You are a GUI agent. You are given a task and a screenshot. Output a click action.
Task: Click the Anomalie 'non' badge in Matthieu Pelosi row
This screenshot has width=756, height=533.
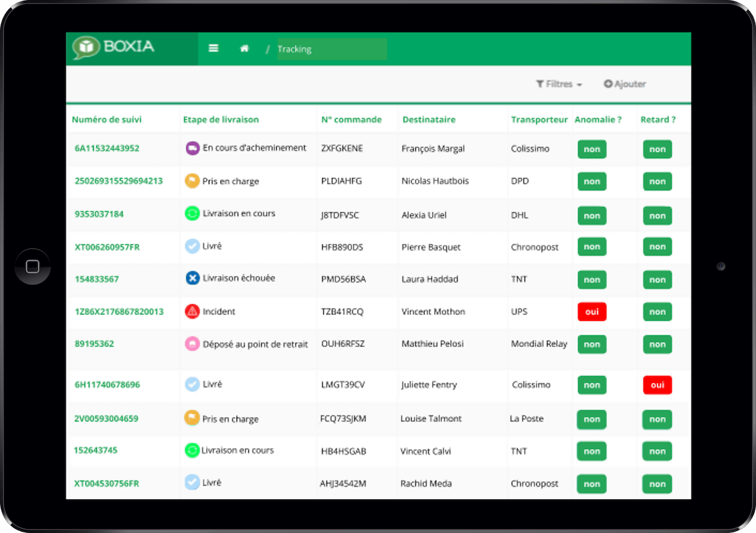(592, 344)
